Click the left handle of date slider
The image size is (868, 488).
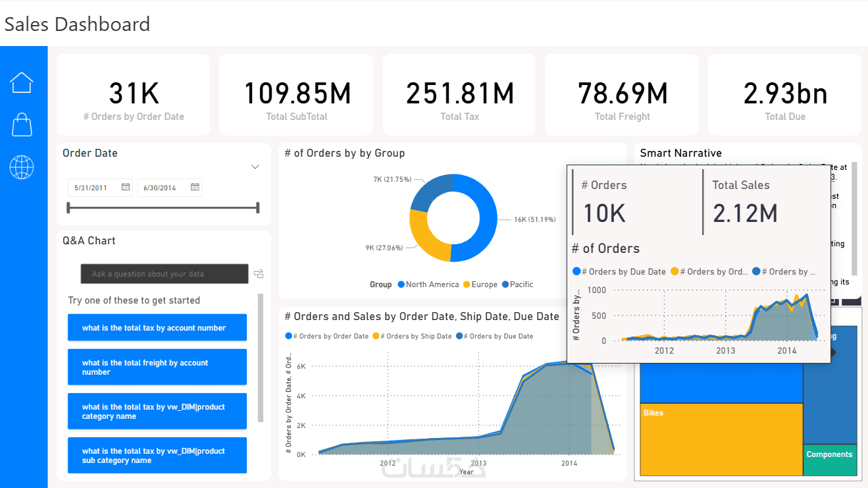tap(69, 208)
